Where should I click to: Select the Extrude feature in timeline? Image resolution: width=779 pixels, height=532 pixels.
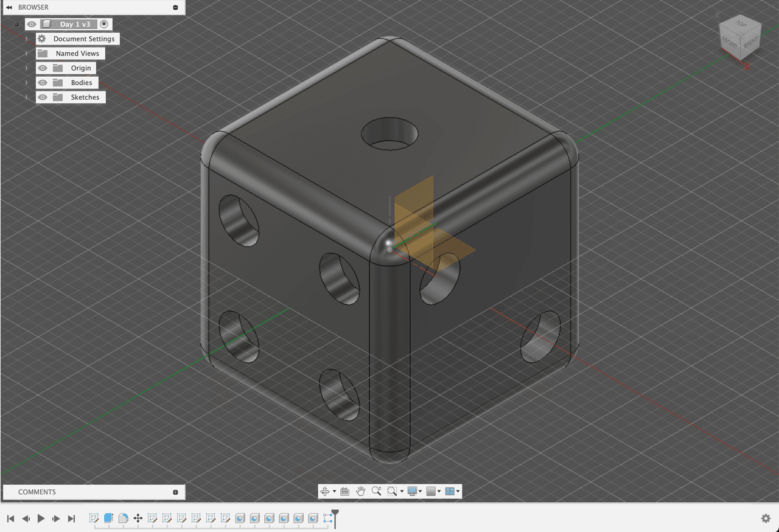tap(108, 518)
